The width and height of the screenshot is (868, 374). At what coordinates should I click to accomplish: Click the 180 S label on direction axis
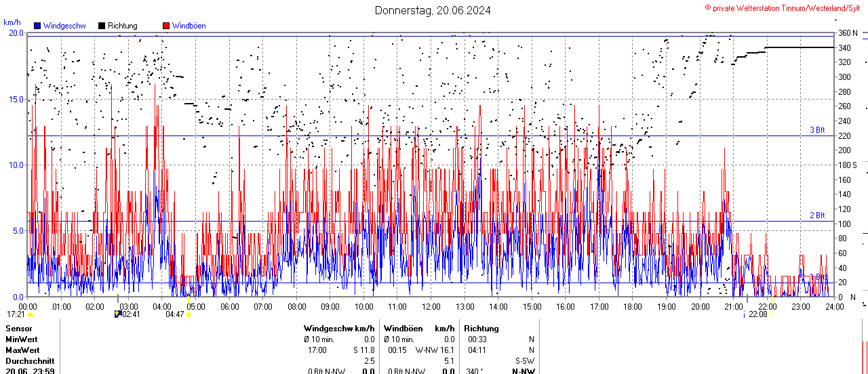[x=848, y=165]
